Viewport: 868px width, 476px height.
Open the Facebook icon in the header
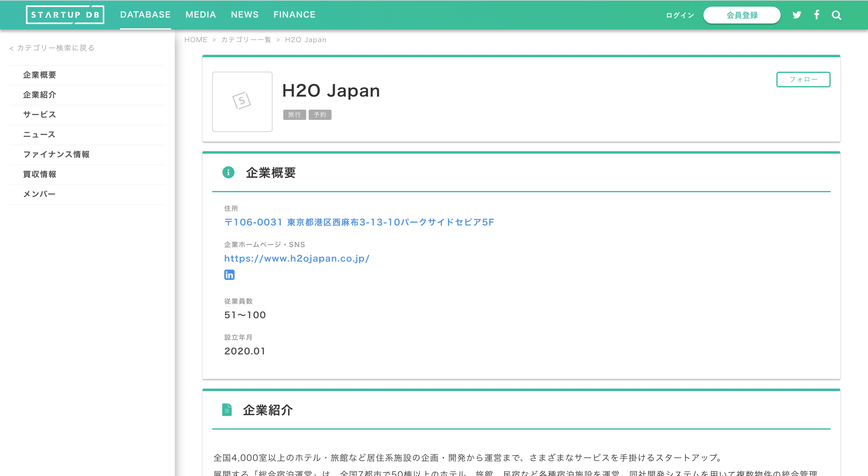[x=816, y=15]
